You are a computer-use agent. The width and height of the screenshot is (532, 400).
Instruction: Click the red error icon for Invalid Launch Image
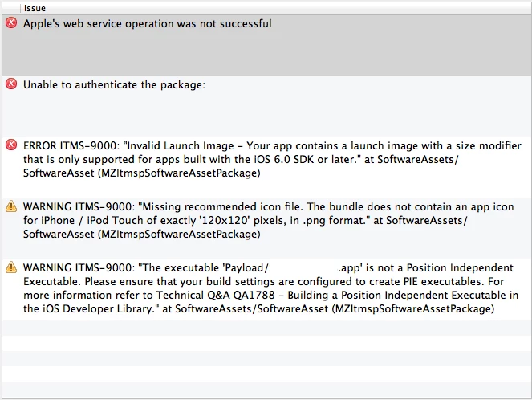point(11,145)
